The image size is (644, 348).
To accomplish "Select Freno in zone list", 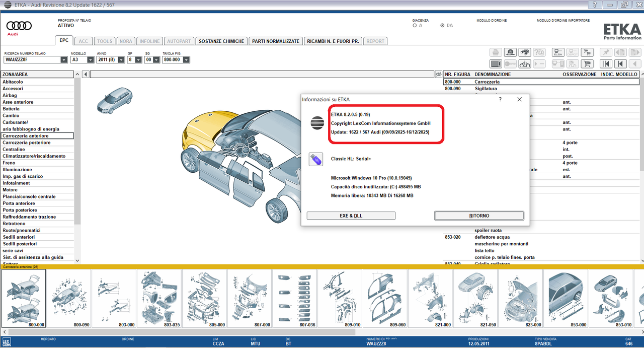I will [37, 163].
